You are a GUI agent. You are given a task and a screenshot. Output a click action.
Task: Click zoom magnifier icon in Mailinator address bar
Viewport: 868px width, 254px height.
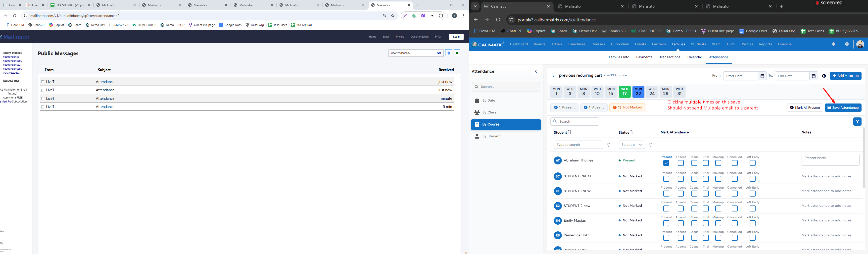(385, 16)
